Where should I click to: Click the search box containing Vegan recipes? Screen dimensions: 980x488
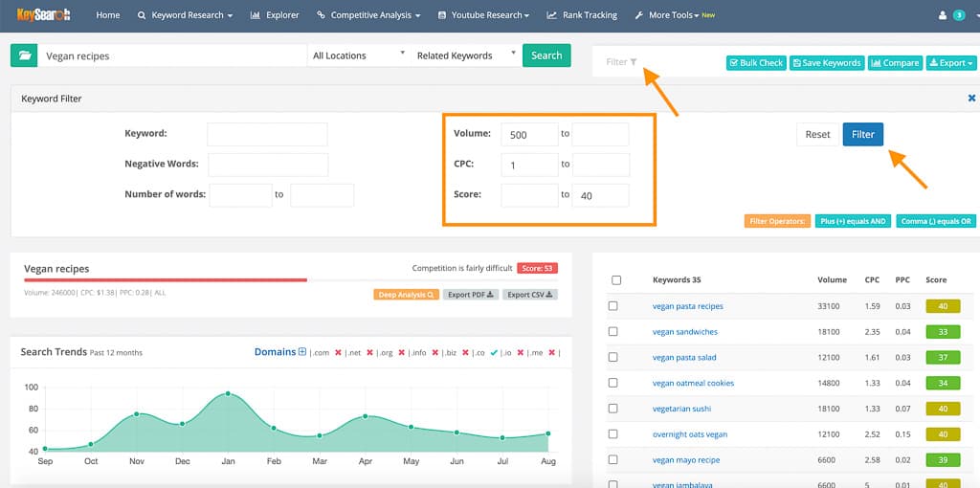172,55
